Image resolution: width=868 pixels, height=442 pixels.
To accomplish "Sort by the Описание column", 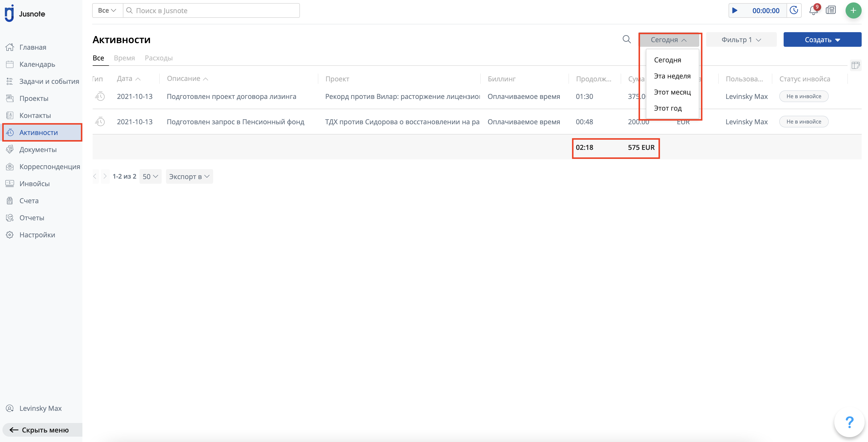I will click(x=187, y=78).
